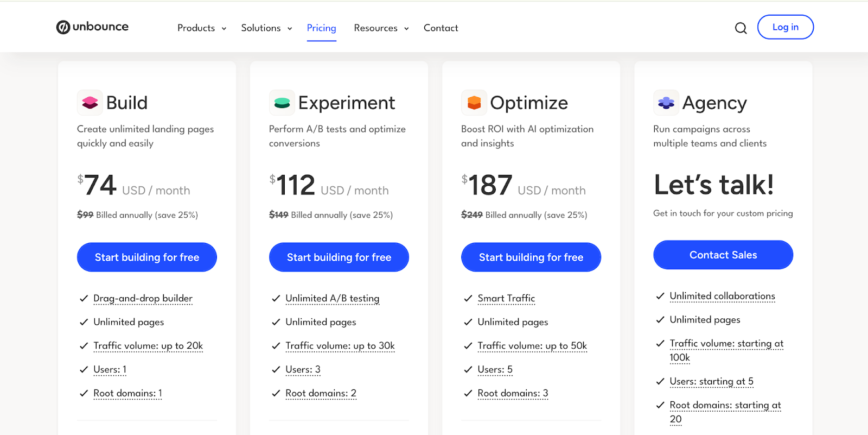Click Unlimited pages in Agency plan
Screen dimensions: 868x435
click(705, 320)
